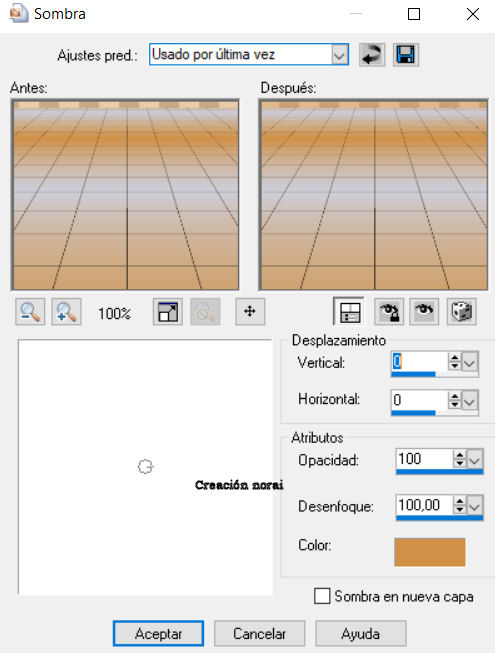
Task: Enable Sombra en nueva capa checkbox
Action: pos(322,596)
